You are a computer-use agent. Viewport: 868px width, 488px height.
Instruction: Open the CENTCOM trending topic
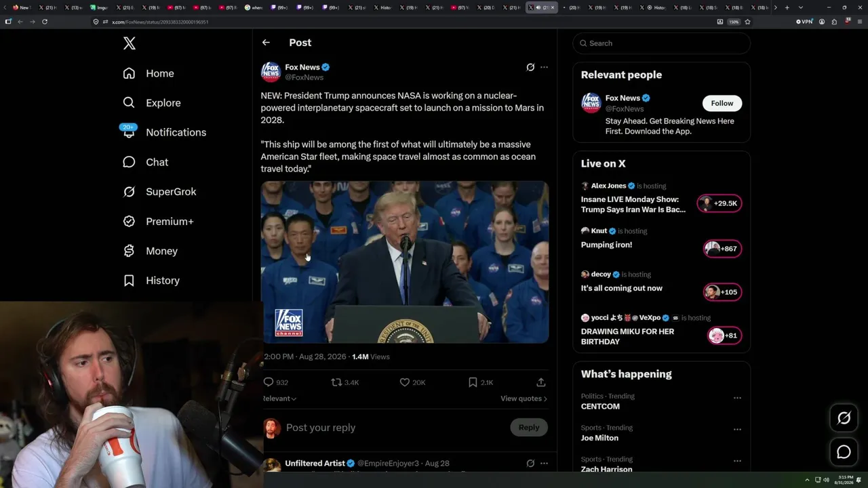tap(600, 407)
